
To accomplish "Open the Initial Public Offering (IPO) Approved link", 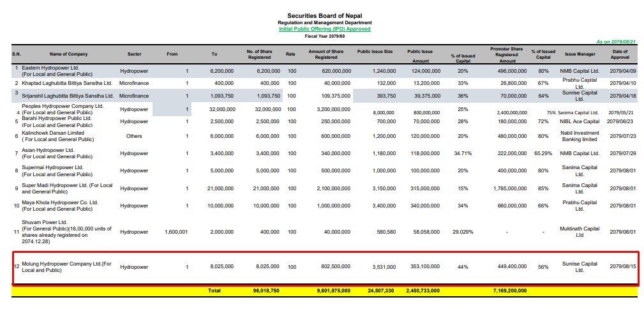I will (x=324, y=29).
